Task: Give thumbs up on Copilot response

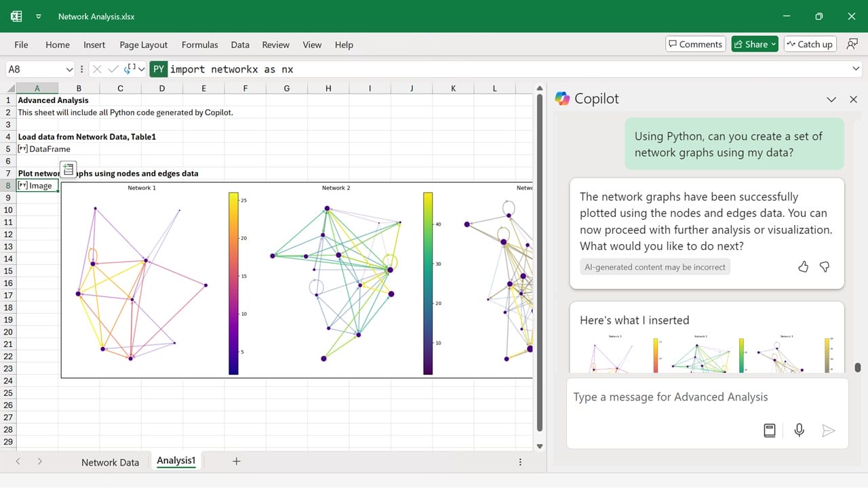Action: pyautogui.click(x=803, y=266)
